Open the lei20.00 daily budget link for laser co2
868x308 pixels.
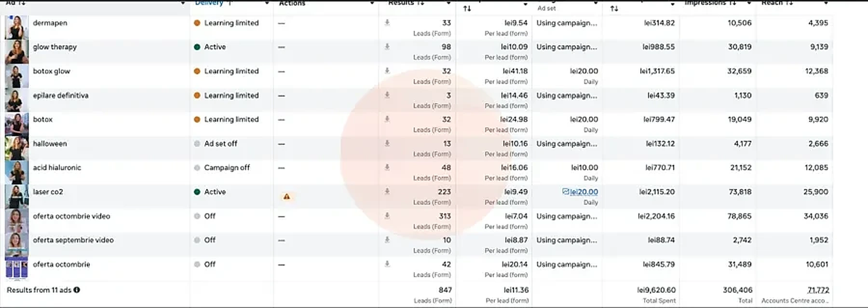tap(584, 192)
